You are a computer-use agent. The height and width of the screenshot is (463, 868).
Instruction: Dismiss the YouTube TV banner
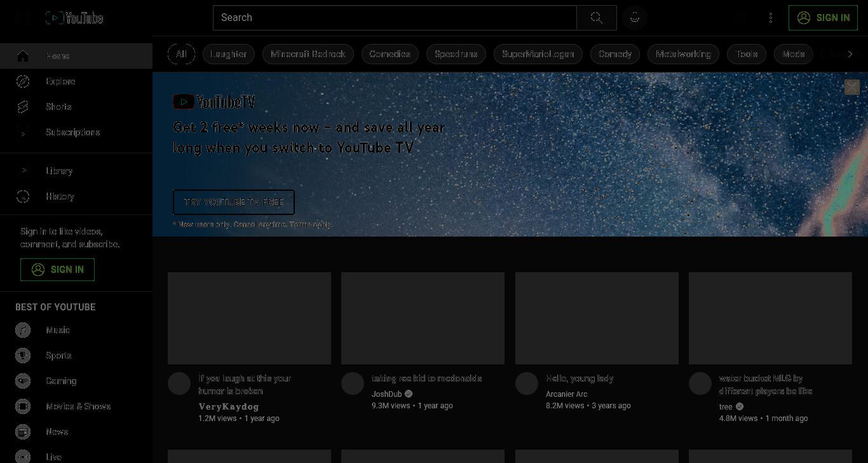(852, 87)
